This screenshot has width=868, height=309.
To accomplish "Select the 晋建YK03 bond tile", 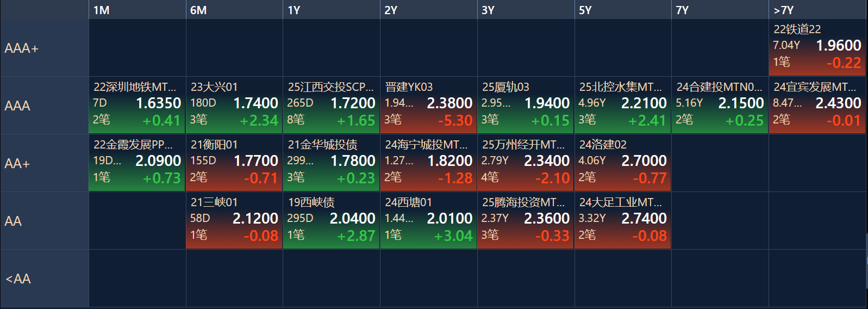I will coord(428,106).
